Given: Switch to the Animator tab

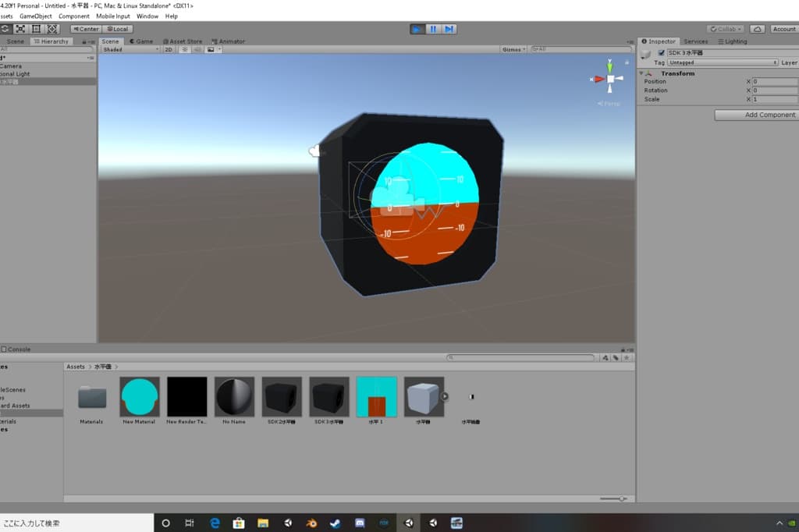Looking at the screenshot, I should 229,41.
